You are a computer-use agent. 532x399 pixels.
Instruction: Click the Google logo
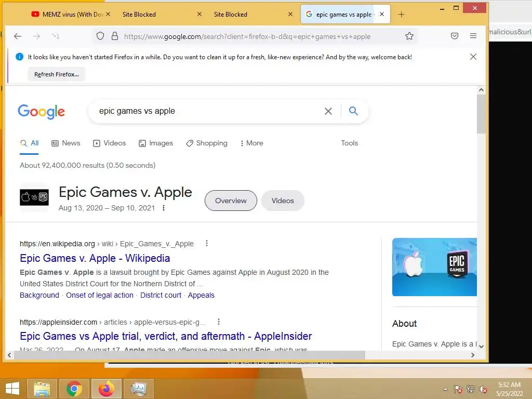tap(42, 111)
